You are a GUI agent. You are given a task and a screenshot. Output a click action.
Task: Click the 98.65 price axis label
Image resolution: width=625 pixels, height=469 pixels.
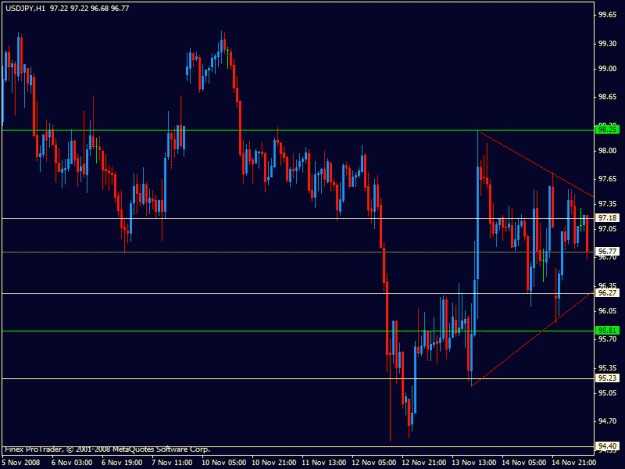(x=607, y=97)
